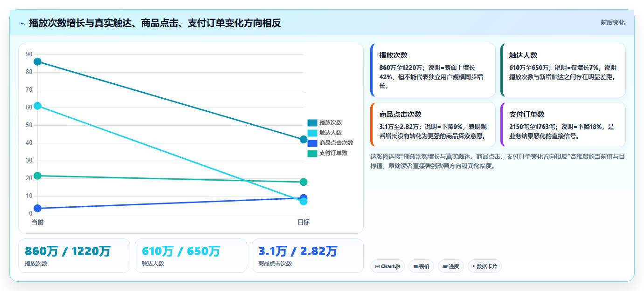This screenshot has height=291, width=644.
Task: Click the Chart.js tag chip
Action: point(388,266)
